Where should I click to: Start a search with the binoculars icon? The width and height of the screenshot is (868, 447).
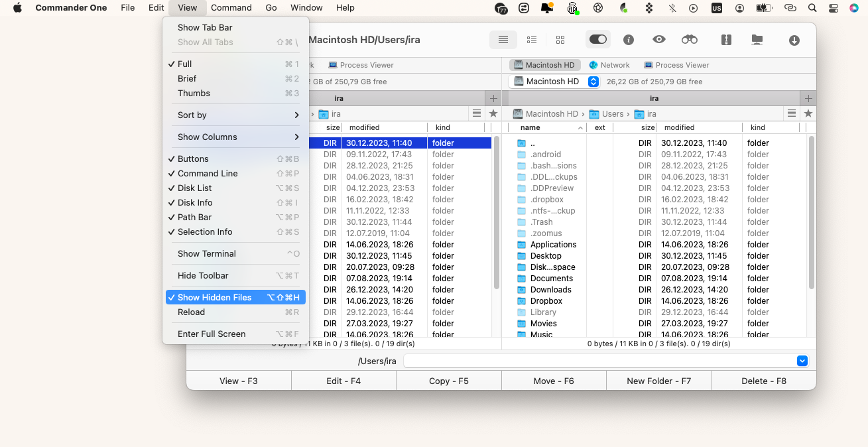click(x=689, y=40)
